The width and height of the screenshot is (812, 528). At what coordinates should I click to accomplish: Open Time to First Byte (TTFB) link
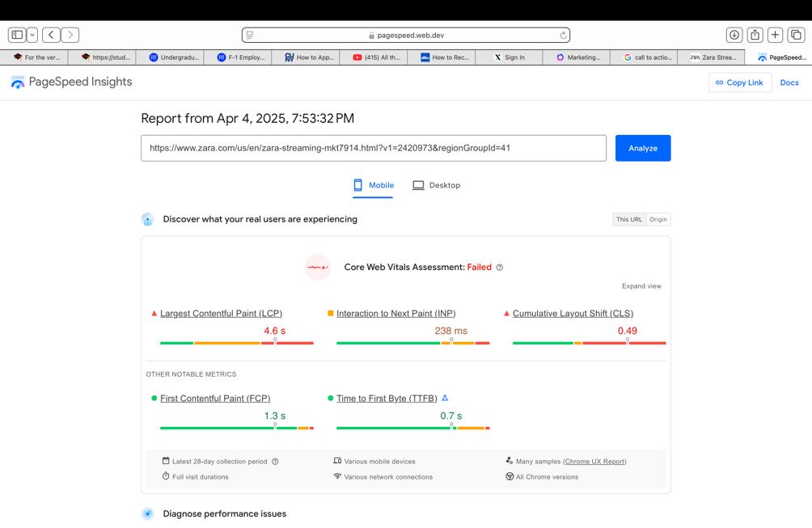tap(387, 398)
